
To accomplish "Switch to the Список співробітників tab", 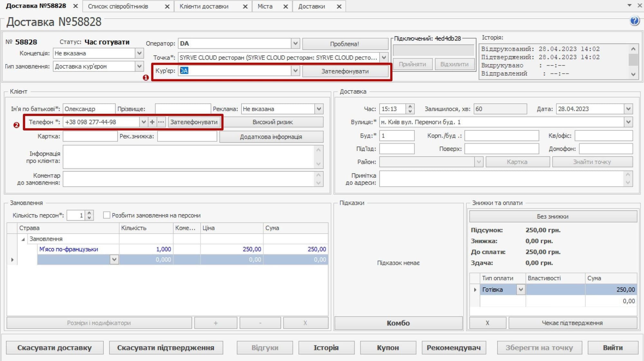I will coord(118,6).
